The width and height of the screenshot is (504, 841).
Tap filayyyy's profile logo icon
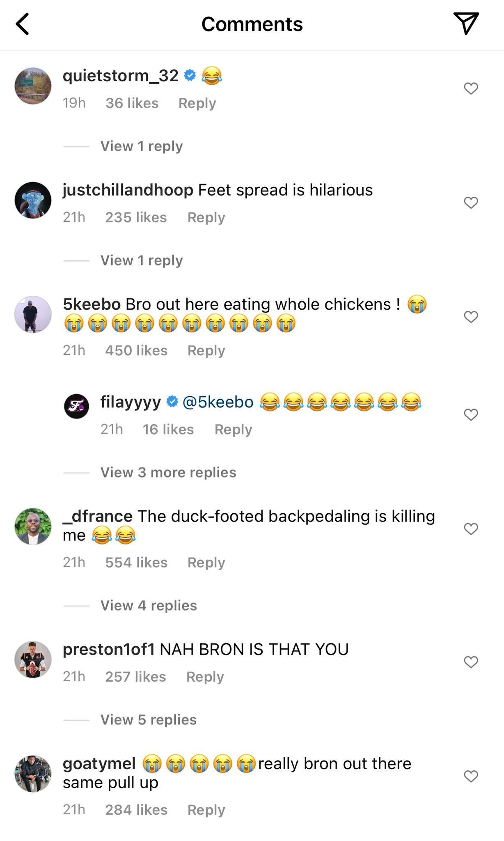coord(76,406)
